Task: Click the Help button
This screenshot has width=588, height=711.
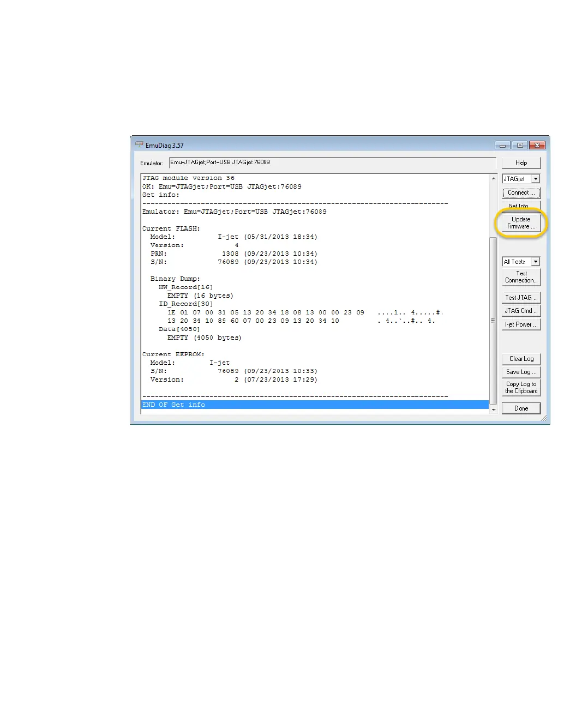Action: coord(521,162)
